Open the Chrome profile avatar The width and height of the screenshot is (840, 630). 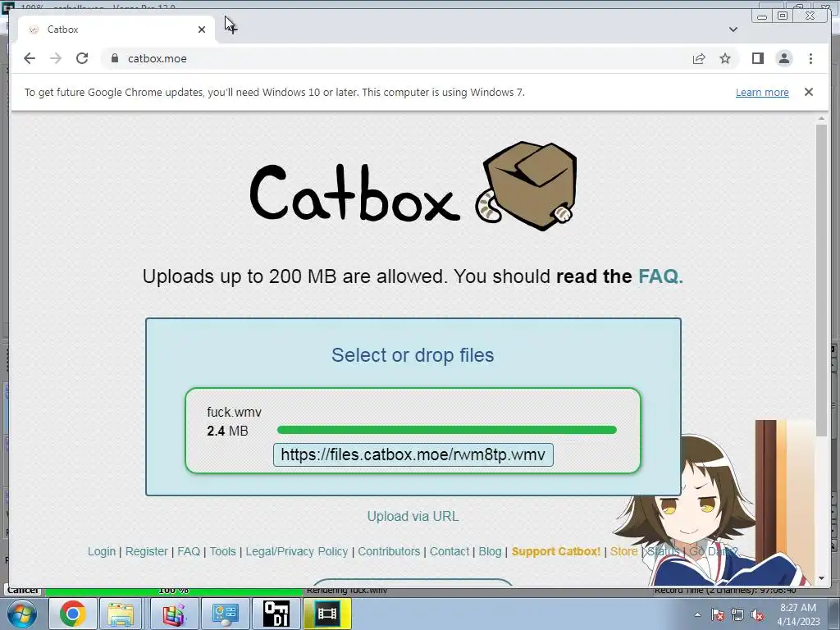point(783,58)
